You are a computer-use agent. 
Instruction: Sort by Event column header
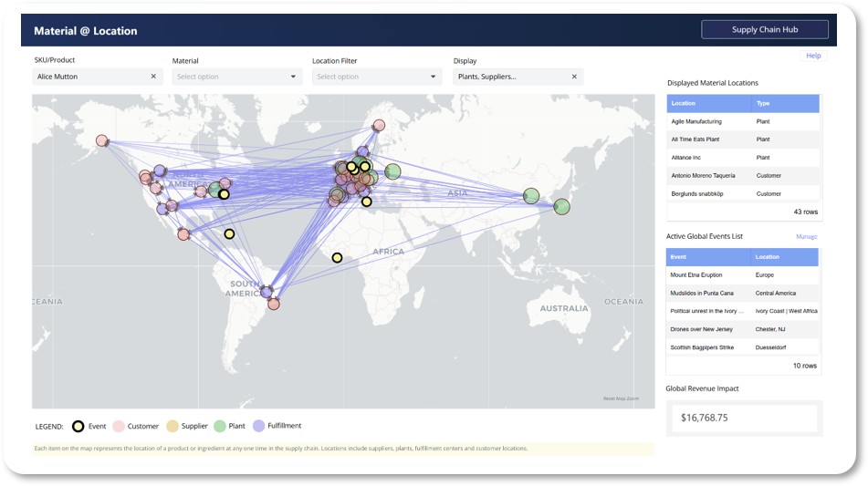click(708, 257)
